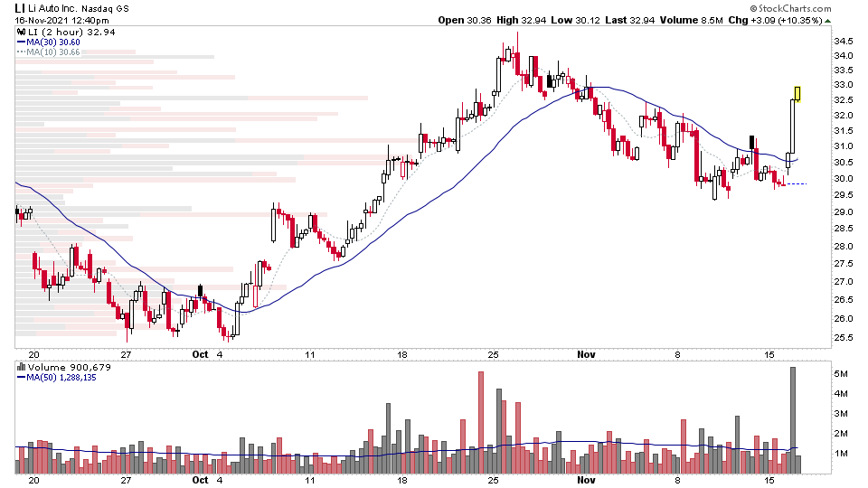
Task: Click the 'MA(50) 1,288,135' legend entry
Action: (61, 378)
